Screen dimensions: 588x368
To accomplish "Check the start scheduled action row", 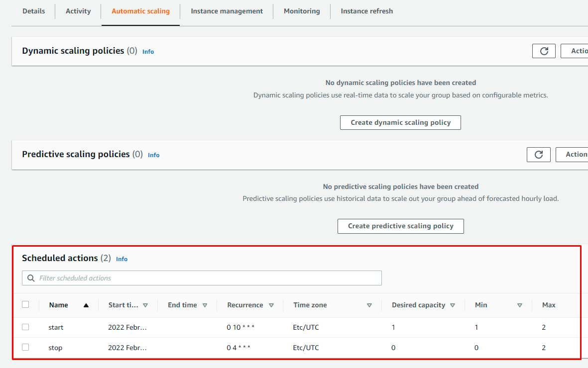I will (25, 327).
